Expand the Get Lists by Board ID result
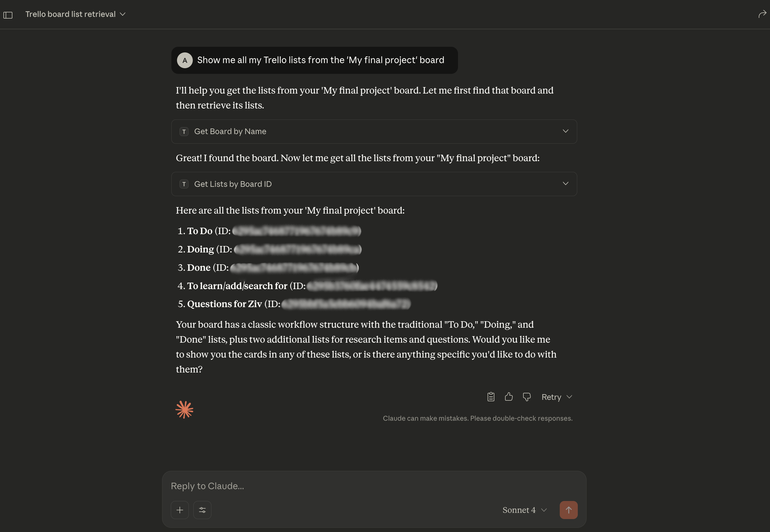This screenshot has width=770, height=532. pyautogui.click(x=565, y=184)
